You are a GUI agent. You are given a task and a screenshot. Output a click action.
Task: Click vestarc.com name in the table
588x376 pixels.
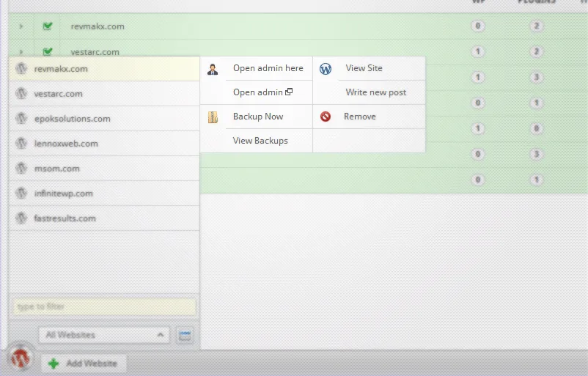coord(95,52)
